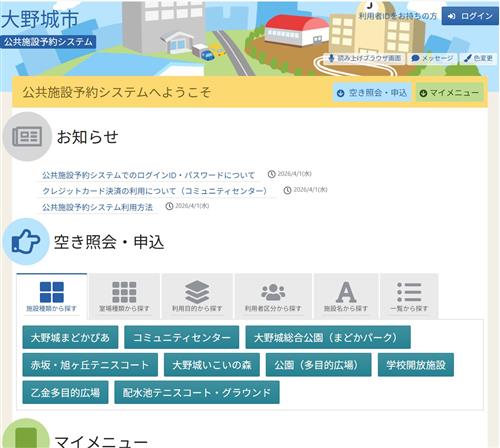500x448 pixels.
Task: Select 利用目的から探す tab
Action: 197,296
